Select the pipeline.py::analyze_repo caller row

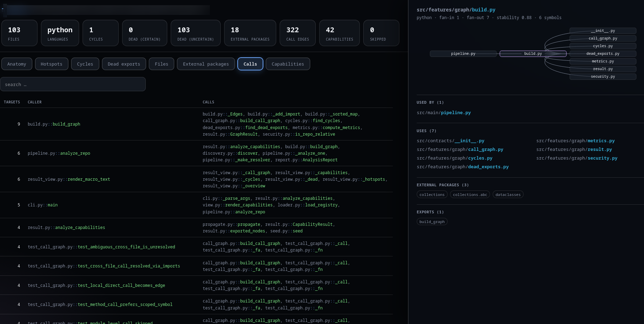(196, 153)
